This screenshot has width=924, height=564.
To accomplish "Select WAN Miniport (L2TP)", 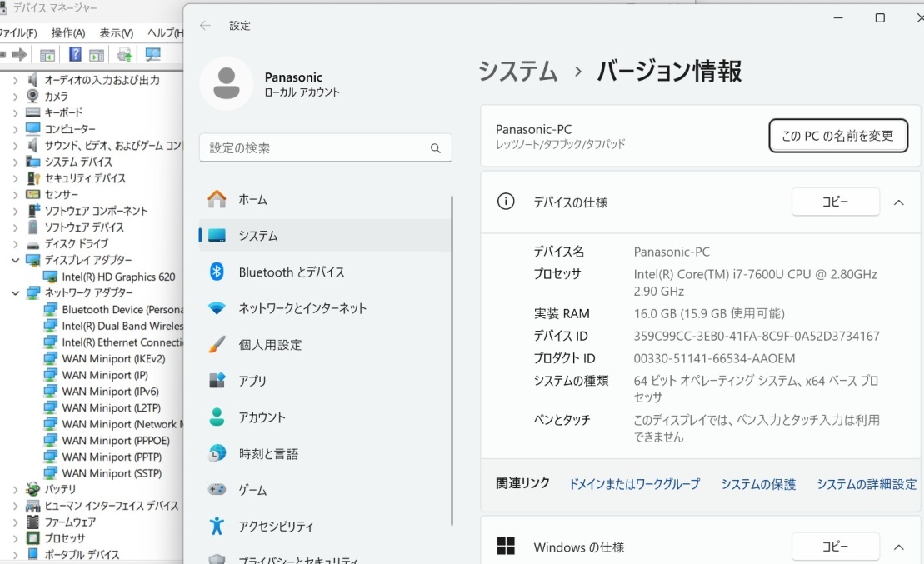I will click(x=112, y=408).
